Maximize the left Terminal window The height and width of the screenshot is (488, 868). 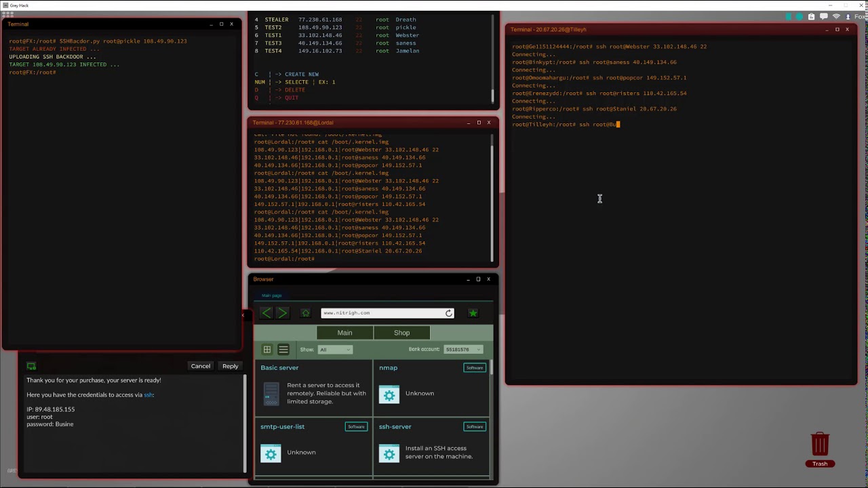[221, 24]
